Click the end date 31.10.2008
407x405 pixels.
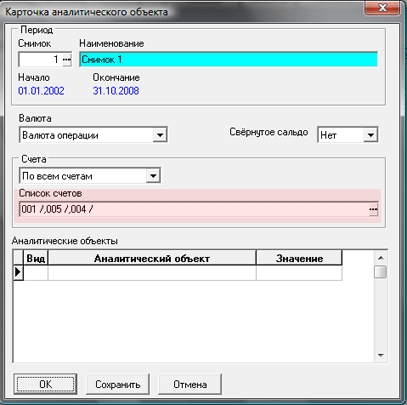(116, 91)
